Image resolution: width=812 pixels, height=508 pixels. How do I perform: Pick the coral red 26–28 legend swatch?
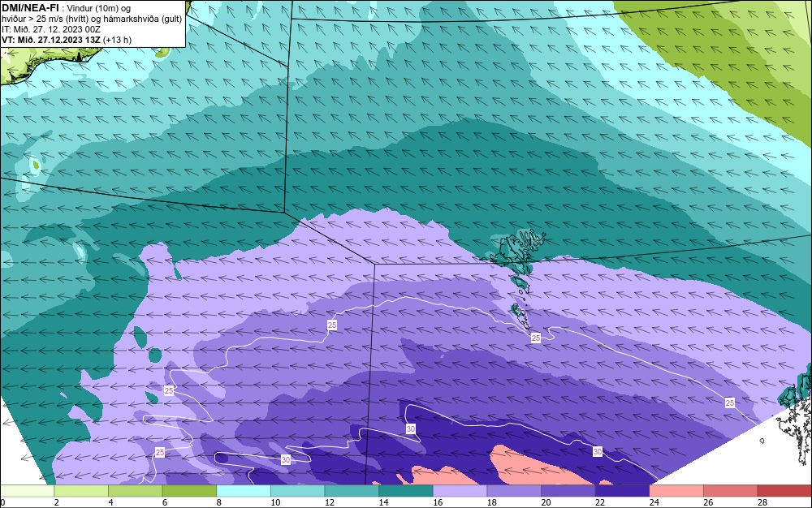pos(731,491)
